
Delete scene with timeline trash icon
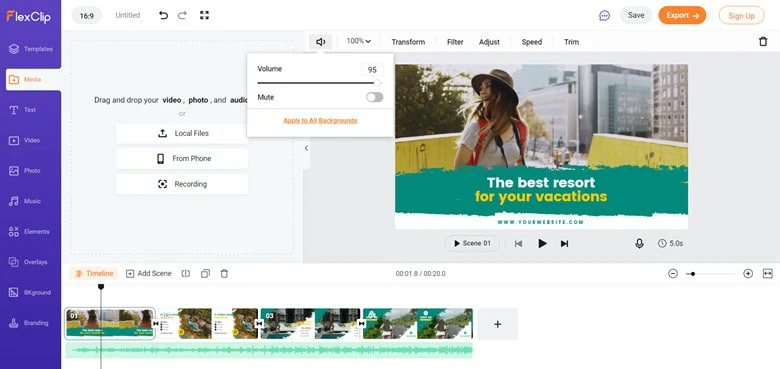point(224,274)
